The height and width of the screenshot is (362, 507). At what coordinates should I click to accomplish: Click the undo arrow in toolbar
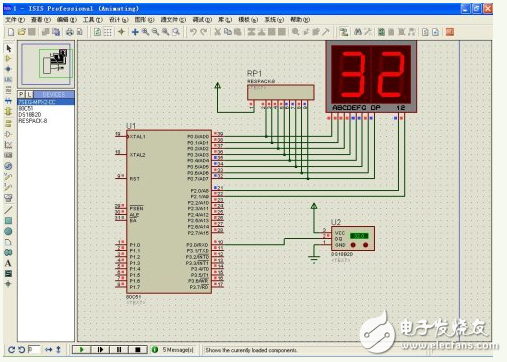[193, 32]
